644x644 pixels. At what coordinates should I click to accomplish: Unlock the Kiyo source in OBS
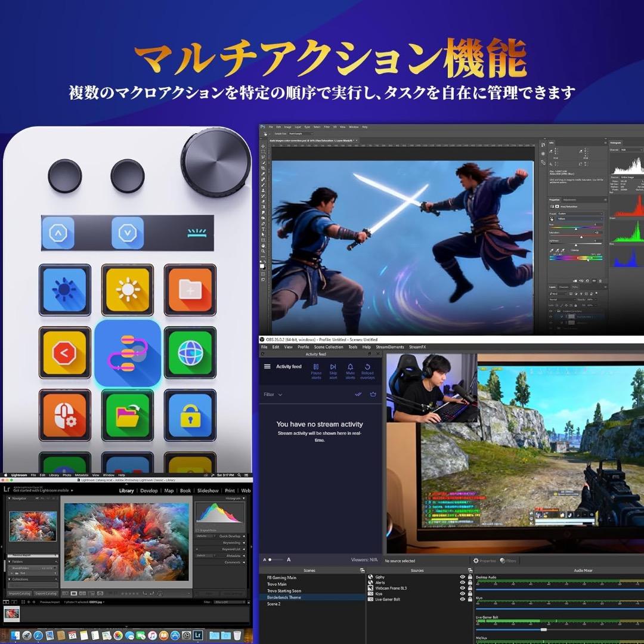pyautogui.click(x=470, y=593)
